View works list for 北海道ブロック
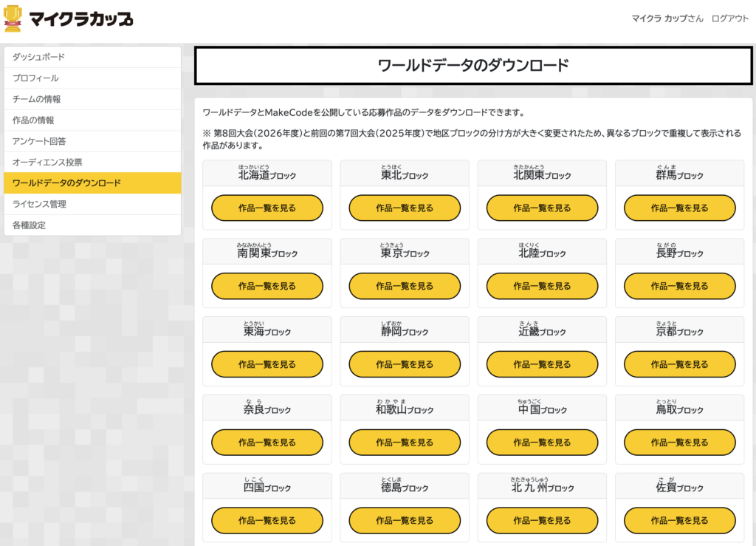The image size is (756, 546). coord(267,208)
